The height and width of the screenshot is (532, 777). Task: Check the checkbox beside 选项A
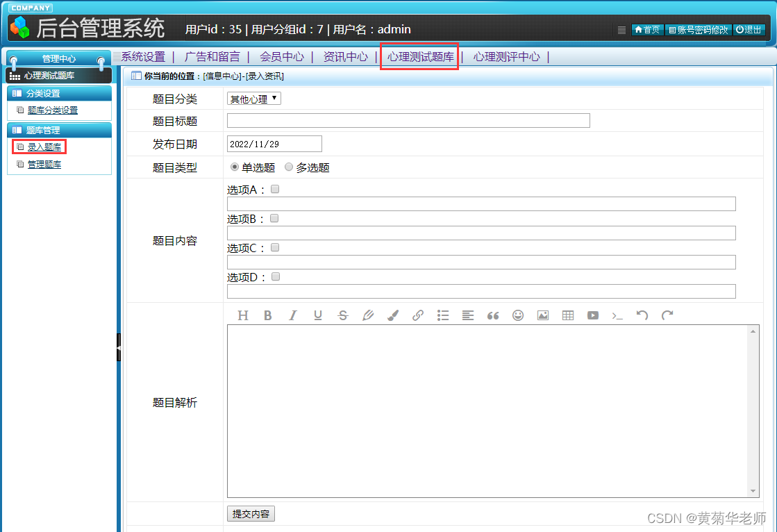pos(275,188)
